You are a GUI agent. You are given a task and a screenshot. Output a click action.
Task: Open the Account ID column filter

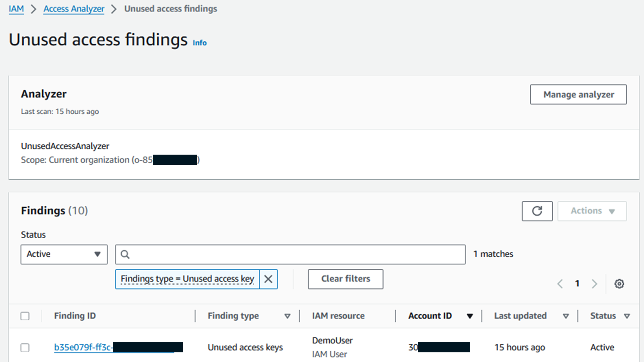(x=470, y=316)
